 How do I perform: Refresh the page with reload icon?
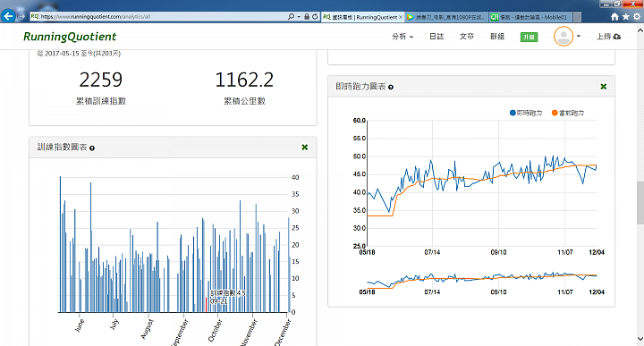tap(315, 17)
